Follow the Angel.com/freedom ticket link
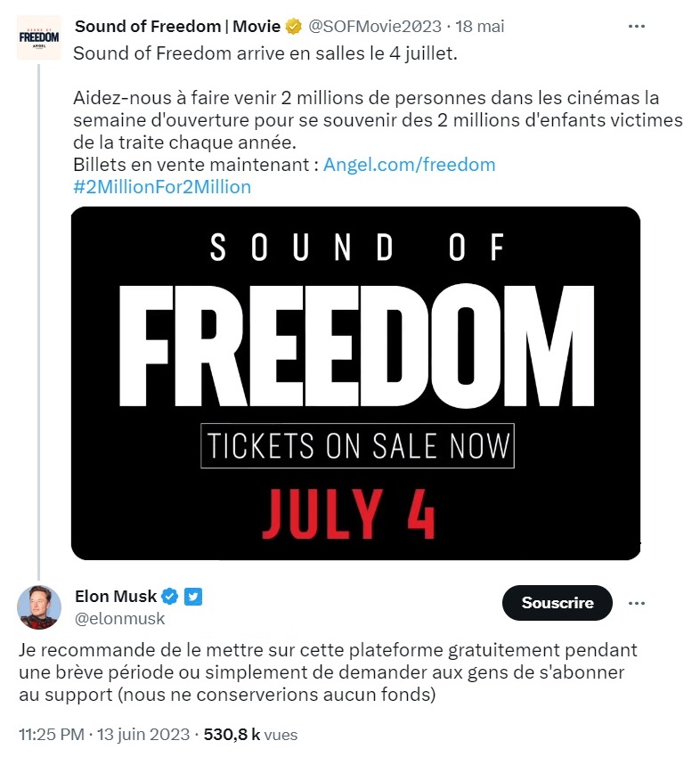This screenshot has height=757, width=700. [409, 165]
